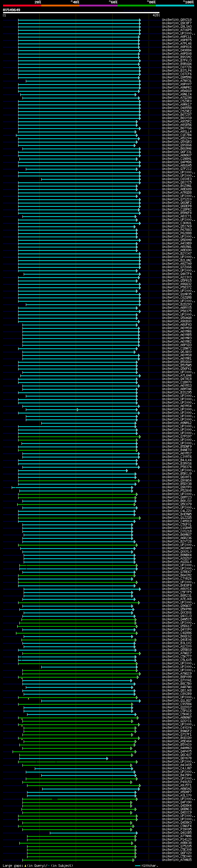Click label UniRef100_C5Z9E0

177,101
